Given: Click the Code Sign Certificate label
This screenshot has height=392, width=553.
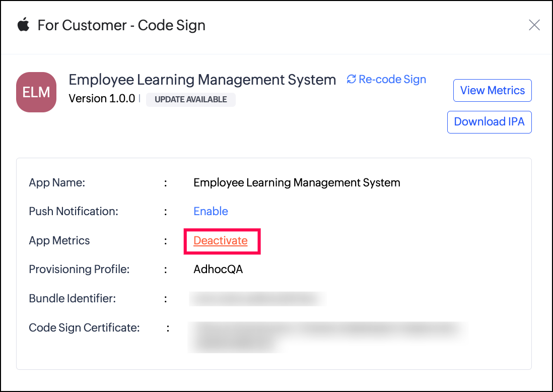Looking at the screenshot, I should (x=84, y=328).
